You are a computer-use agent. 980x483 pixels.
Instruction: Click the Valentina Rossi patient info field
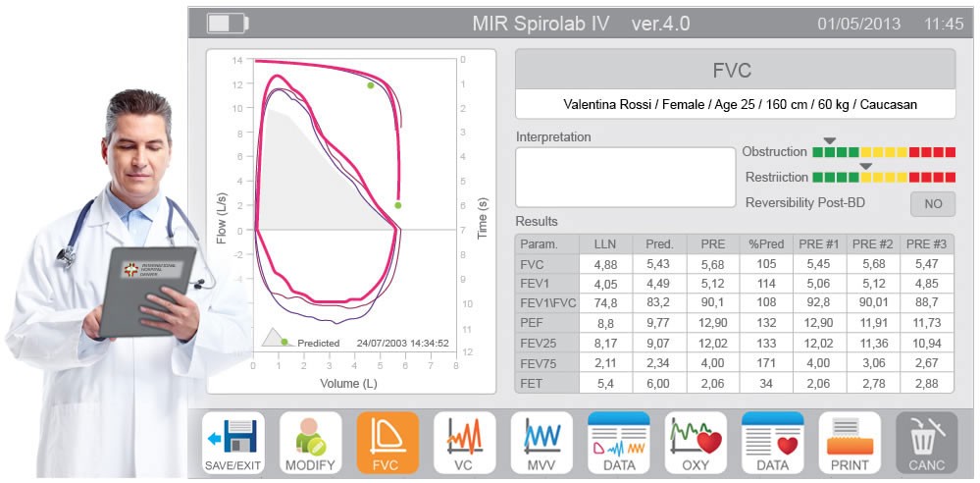tap(734, 104)
